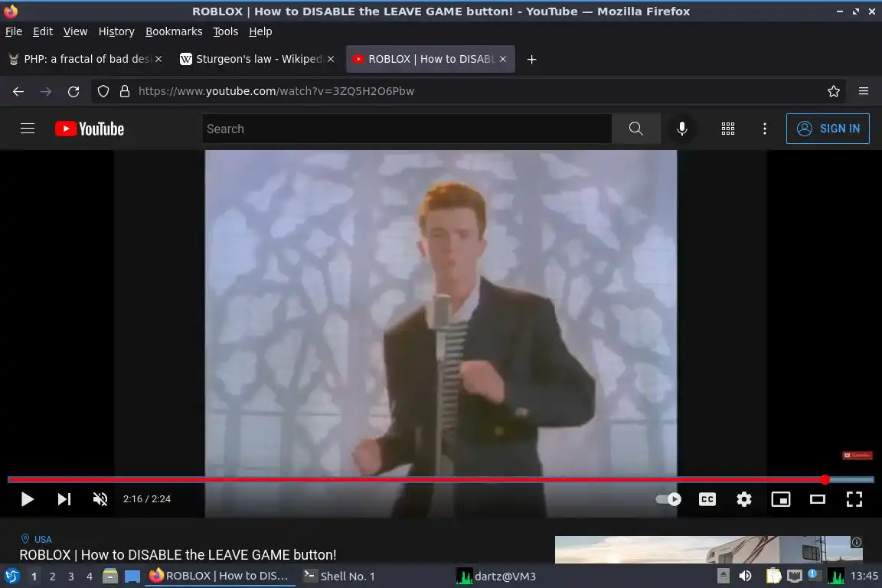Screen dimensions: 882x588
Task: Switch to miniplayer mode
Action: [x=781, y=499]
